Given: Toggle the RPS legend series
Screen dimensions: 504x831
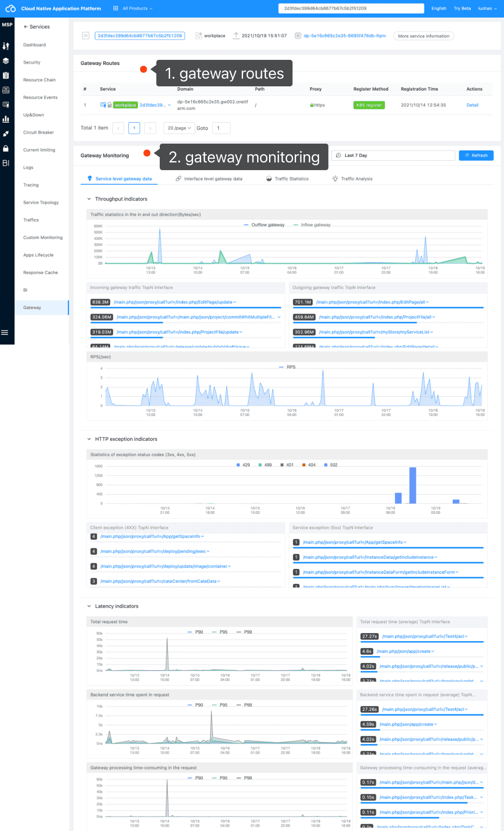Looking at the screenshot, I should (287, 367).
